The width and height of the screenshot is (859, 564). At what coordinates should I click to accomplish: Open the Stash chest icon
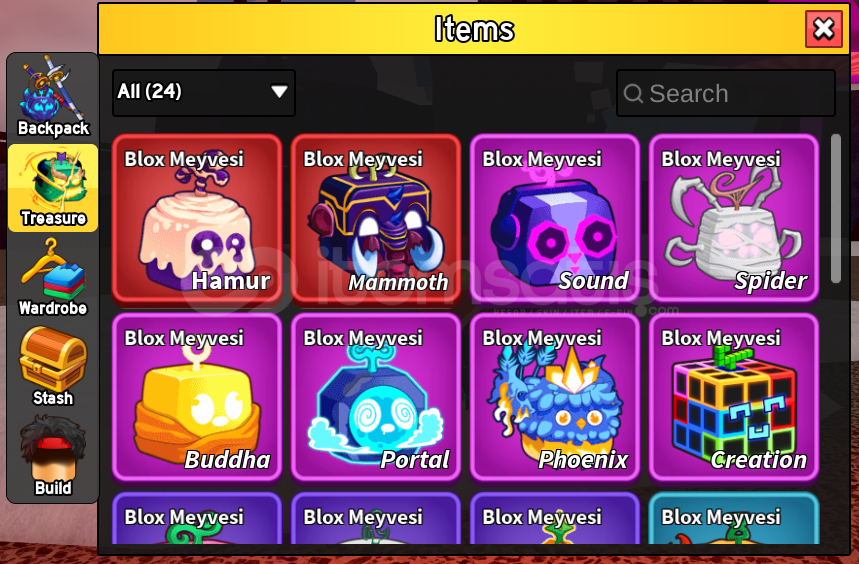53,366
